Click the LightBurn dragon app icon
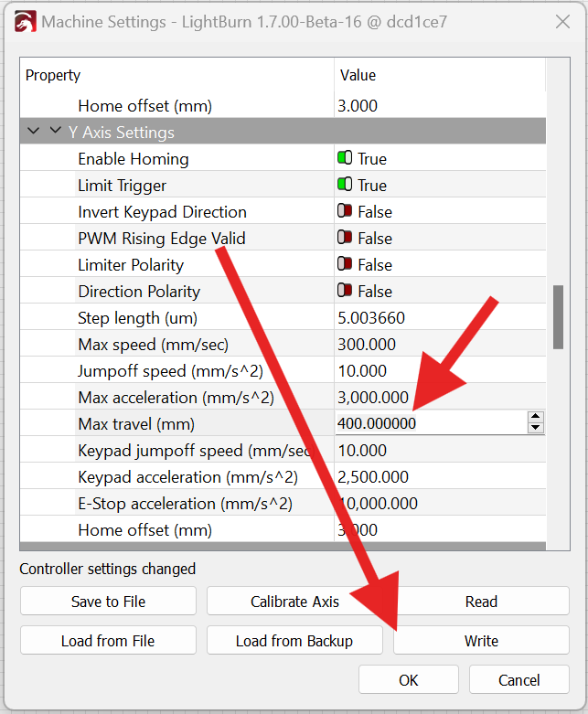Screen dimensions: 588x714 coord(25,22)
